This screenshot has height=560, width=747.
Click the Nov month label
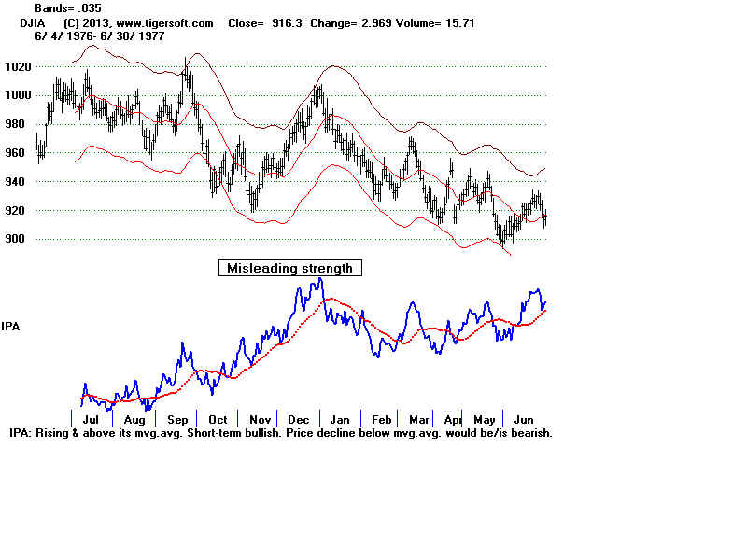click(x=261, y=419)
